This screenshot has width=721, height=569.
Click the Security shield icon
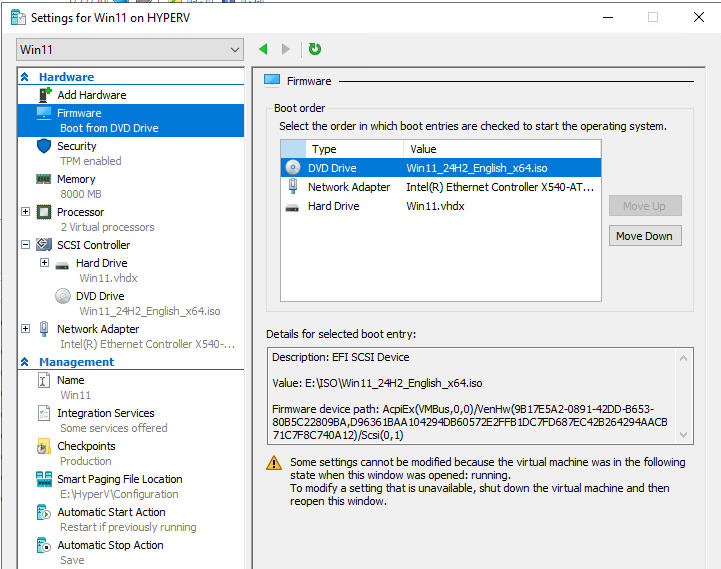coord(44,146)
